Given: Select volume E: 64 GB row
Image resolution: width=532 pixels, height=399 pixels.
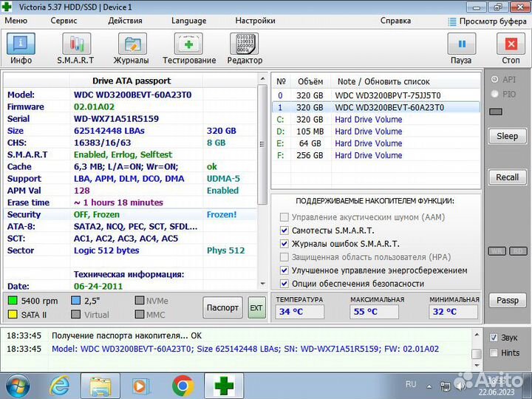Looking at the screenshot, I should coord(376,143).
